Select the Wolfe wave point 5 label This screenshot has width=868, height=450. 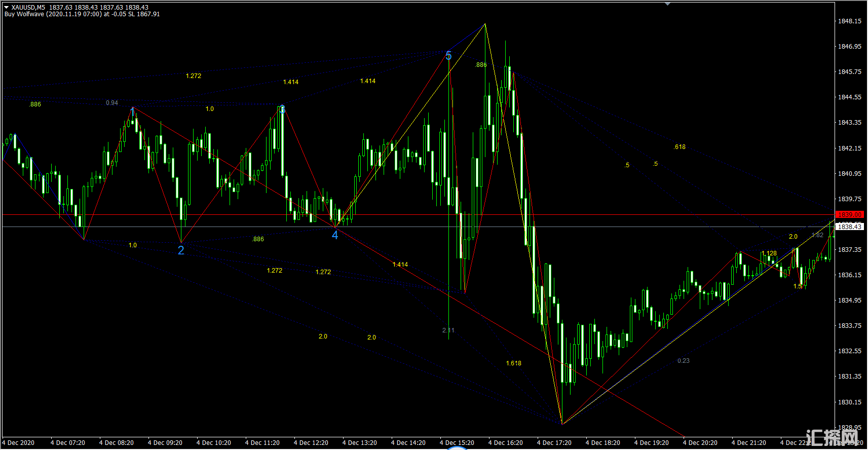448,56
